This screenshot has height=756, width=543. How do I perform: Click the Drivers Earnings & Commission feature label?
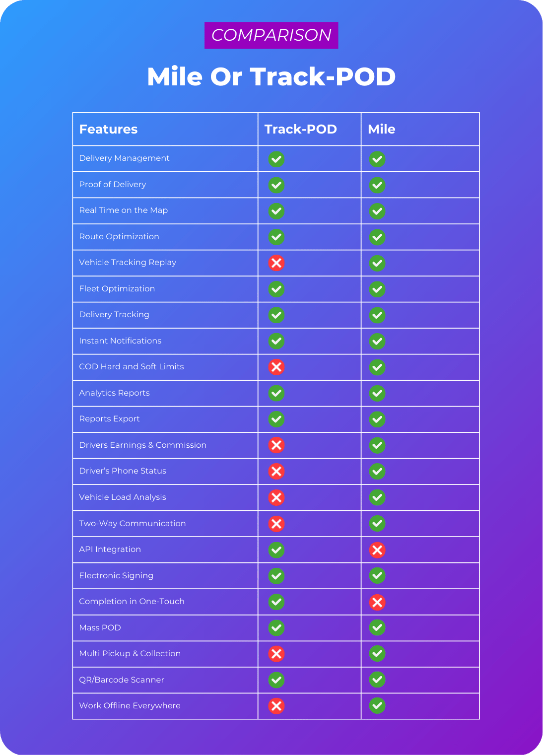[142, 445]
